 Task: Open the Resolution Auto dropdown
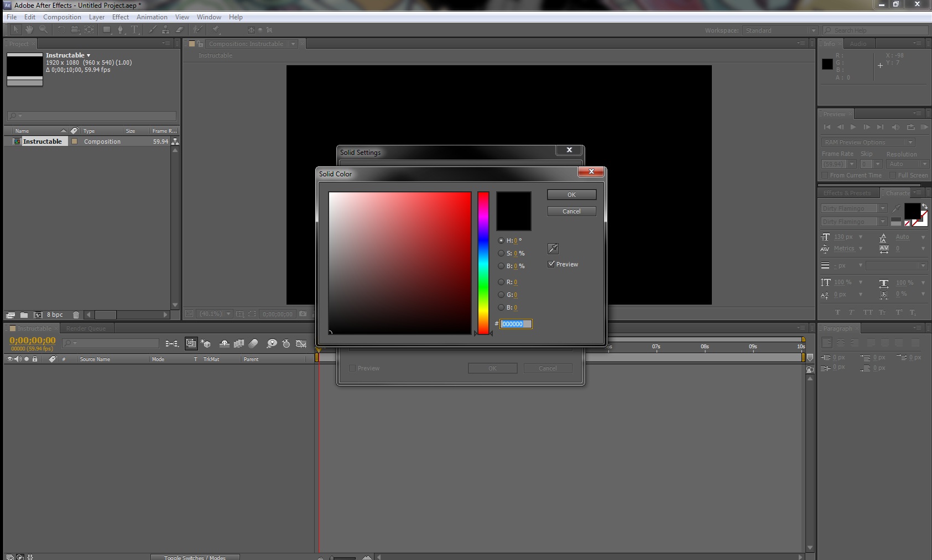[908, 164]
